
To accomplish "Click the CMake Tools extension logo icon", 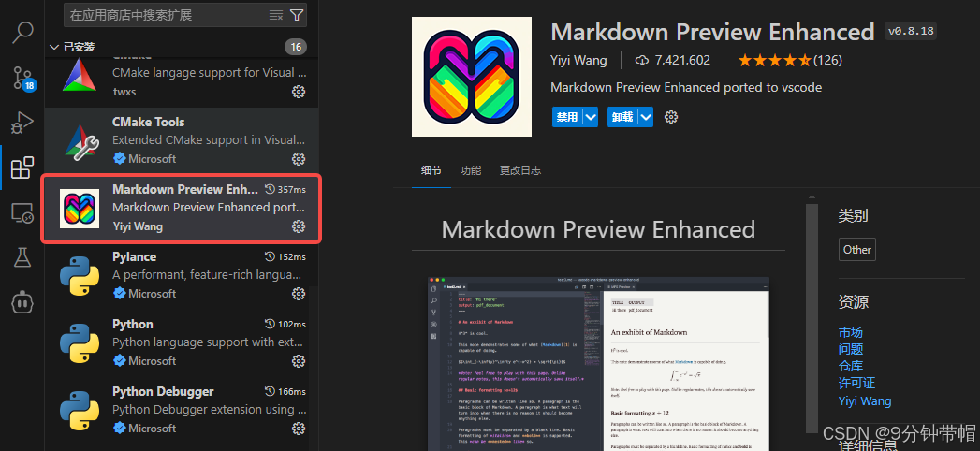I will pos(80,141).
